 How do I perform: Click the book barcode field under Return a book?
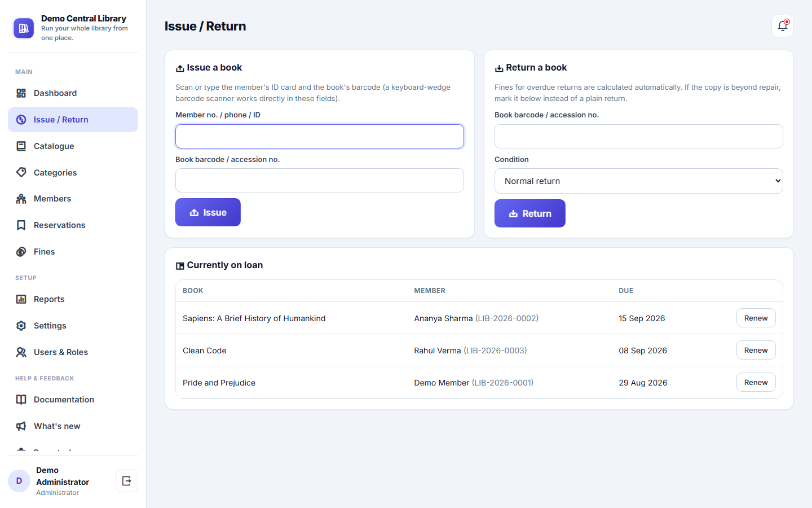[638, 137]
